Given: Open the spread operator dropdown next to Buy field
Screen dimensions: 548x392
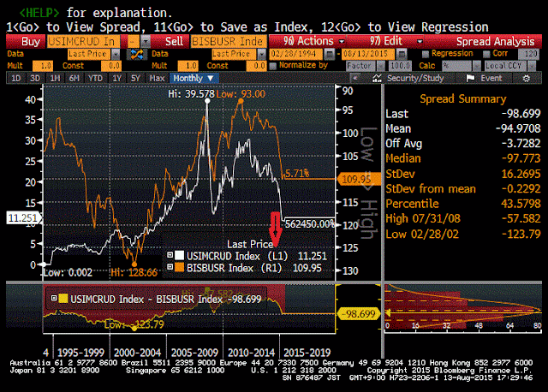Looking at the screenshot, I should [x=146, y=42].
